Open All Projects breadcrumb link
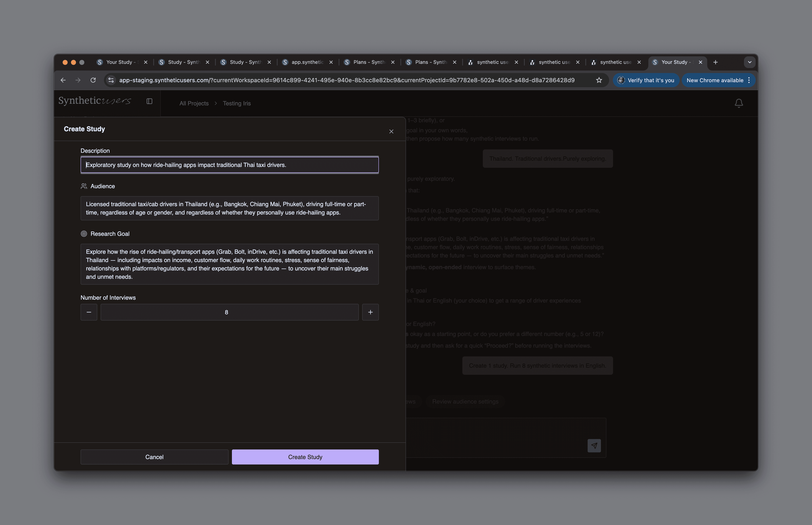The height and width of the screenshot is (525, 812). point(194,104)
